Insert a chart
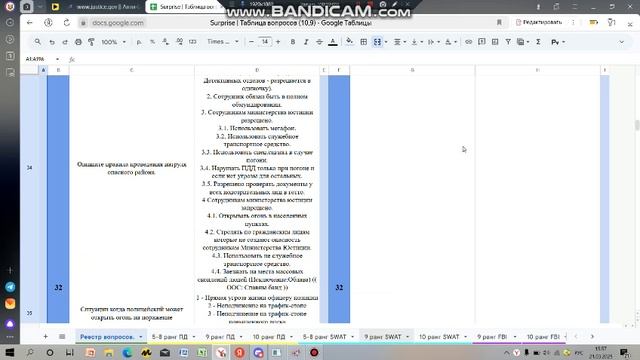 (x=495, y=42)
